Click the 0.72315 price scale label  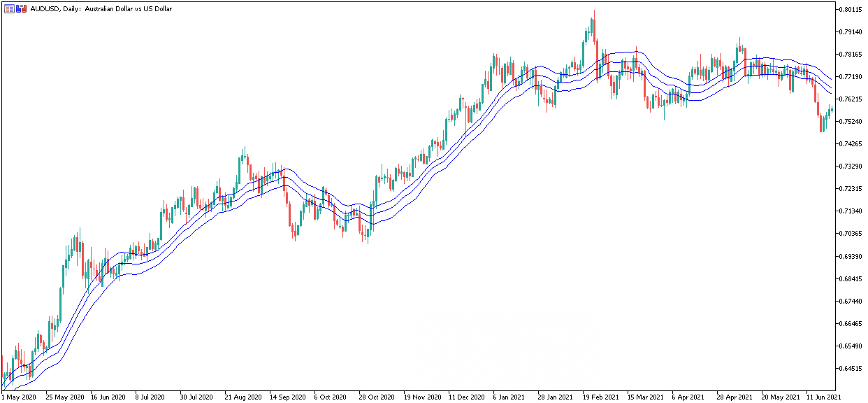tap(851, 189)
